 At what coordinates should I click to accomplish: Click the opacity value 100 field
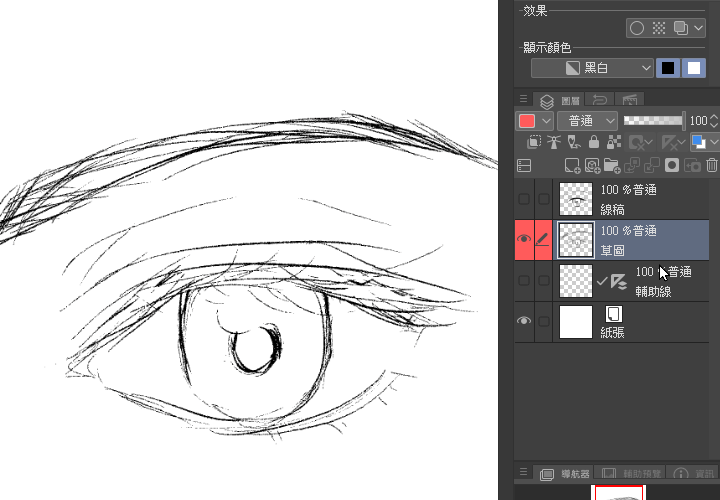click(698, 121)
